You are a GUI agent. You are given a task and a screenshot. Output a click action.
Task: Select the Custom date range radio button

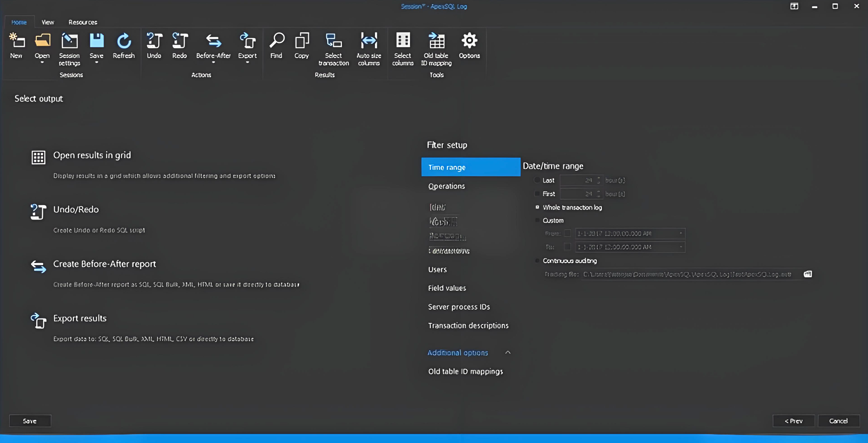(x=537, y=220)
